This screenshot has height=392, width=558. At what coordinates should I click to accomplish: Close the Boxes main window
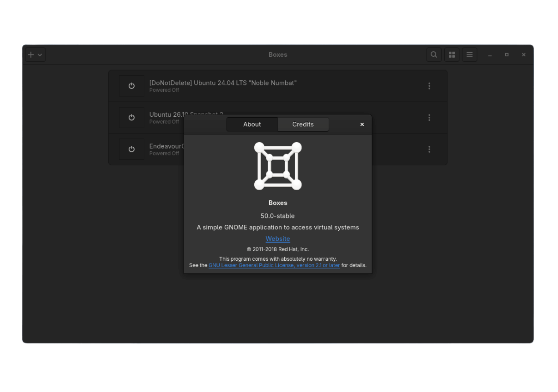tap(523, 55)
